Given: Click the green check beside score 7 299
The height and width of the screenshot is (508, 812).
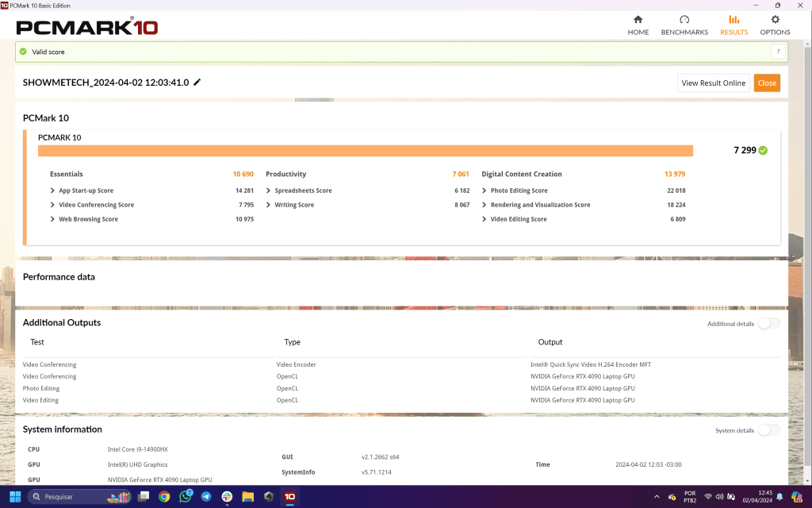Looking at the screenshot, I should pos(763,150).
